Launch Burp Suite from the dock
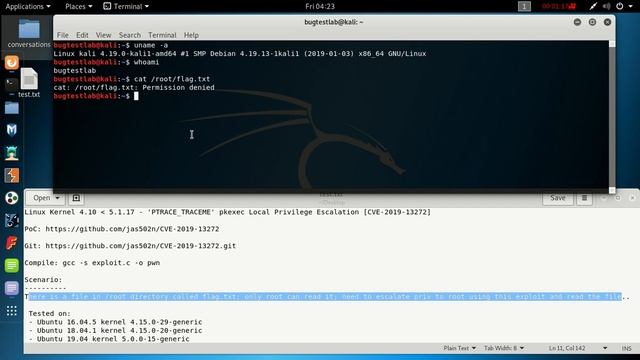Screen dimensions: 640x360 [11, 176]
